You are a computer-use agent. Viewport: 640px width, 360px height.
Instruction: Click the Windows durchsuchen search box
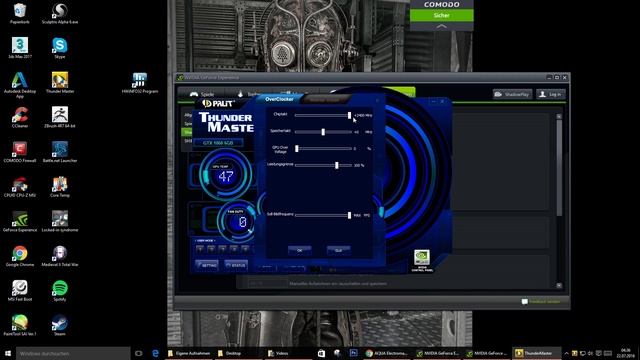73,353
